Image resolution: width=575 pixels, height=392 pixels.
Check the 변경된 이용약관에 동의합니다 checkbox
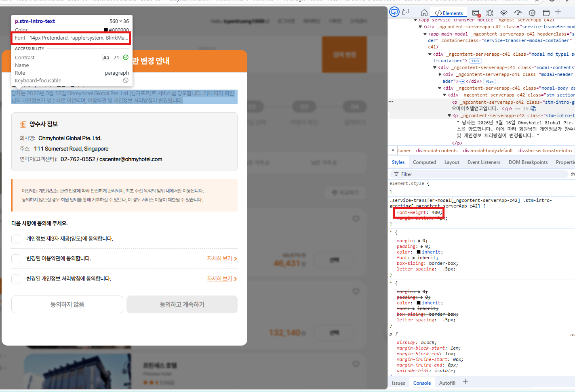pyautogui.click(x=16, y=259)
